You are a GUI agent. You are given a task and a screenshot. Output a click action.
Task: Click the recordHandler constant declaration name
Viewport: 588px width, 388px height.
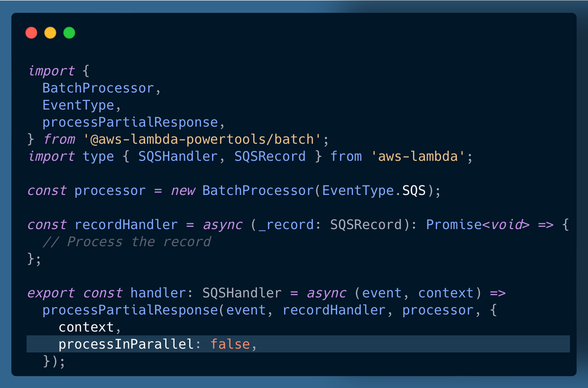[126, 225]
